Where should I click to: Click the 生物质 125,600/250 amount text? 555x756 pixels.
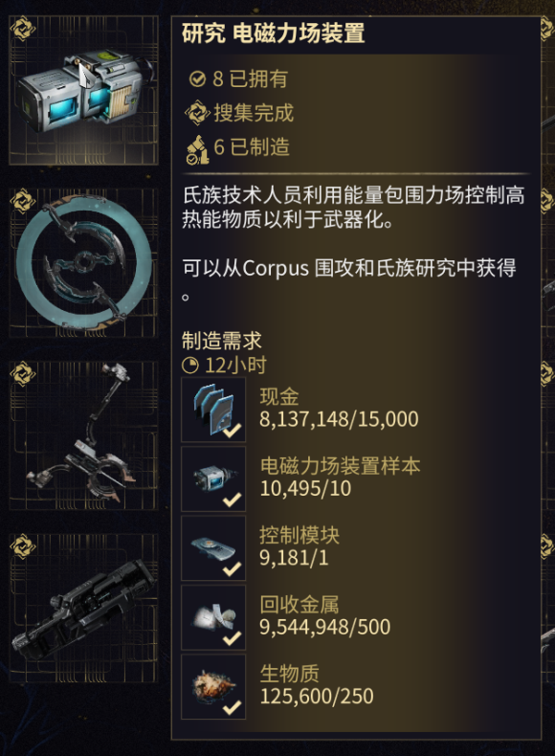317,697
